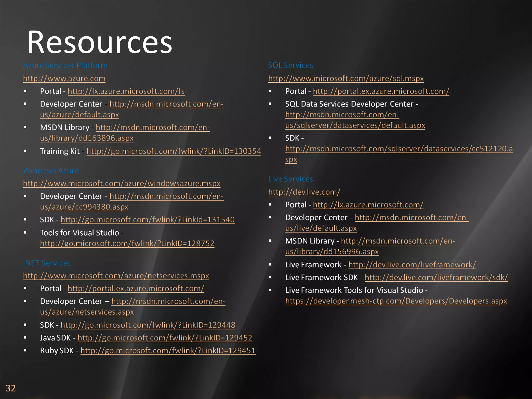Open Ruby SDK link LinkID=129451
This screenshot has height=399, width=532.
(168, 350)
